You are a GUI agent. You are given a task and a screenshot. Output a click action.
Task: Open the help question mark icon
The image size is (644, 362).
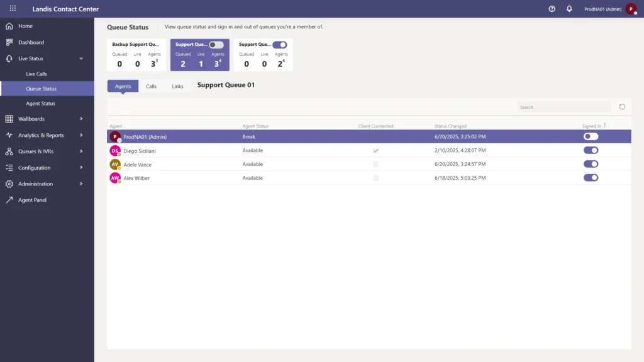pos(552,9)
